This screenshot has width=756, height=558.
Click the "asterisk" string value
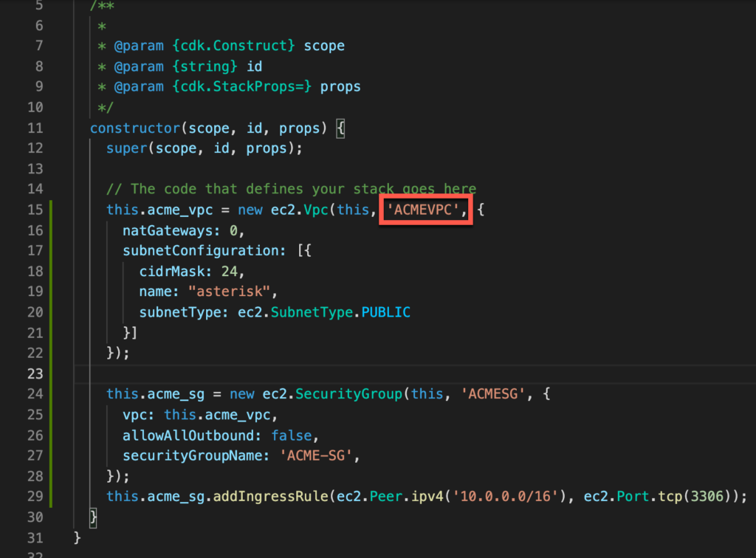[230, 292]
